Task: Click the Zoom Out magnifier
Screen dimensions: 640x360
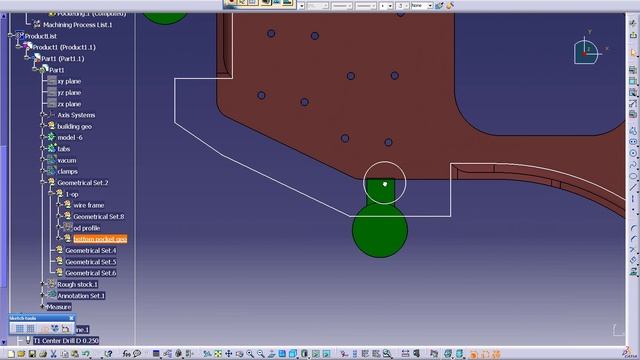Action: pyautogui.click(x=260, y=354)
